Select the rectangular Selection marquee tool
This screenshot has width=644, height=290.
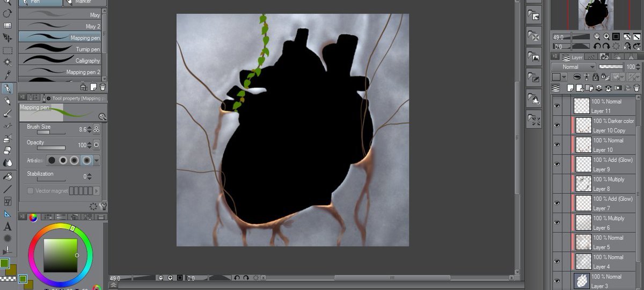(8, 50)
